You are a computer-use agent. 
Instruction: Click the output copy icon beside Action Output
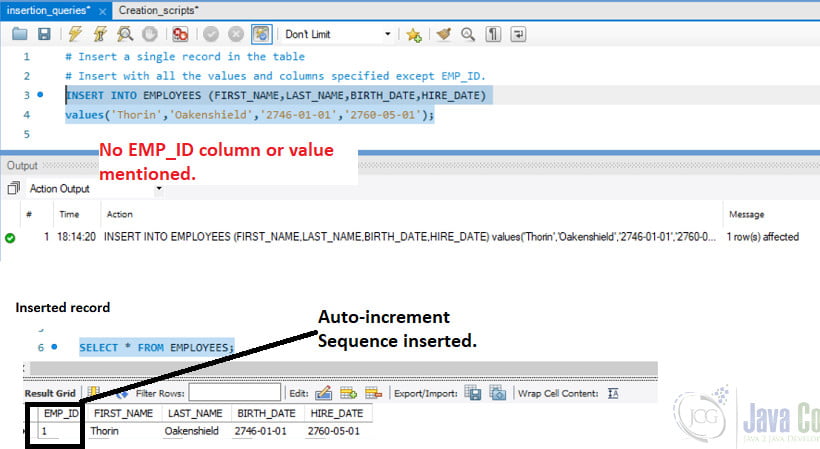coord(14,188)
